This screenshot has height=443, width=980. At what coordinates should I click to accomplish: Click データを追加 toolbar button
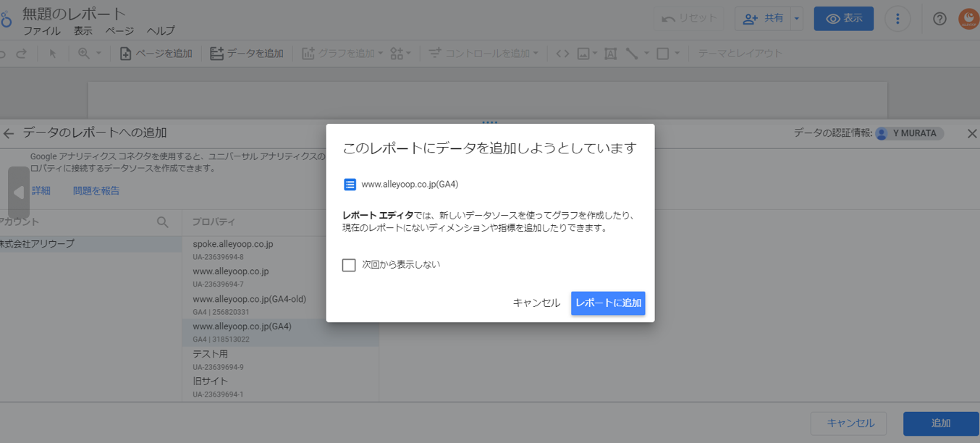pos(247,54)
